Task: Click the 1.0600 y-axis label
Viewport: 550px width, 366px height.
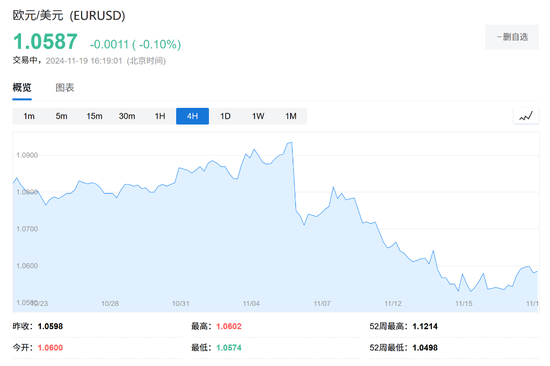Action: pos(27,266)
